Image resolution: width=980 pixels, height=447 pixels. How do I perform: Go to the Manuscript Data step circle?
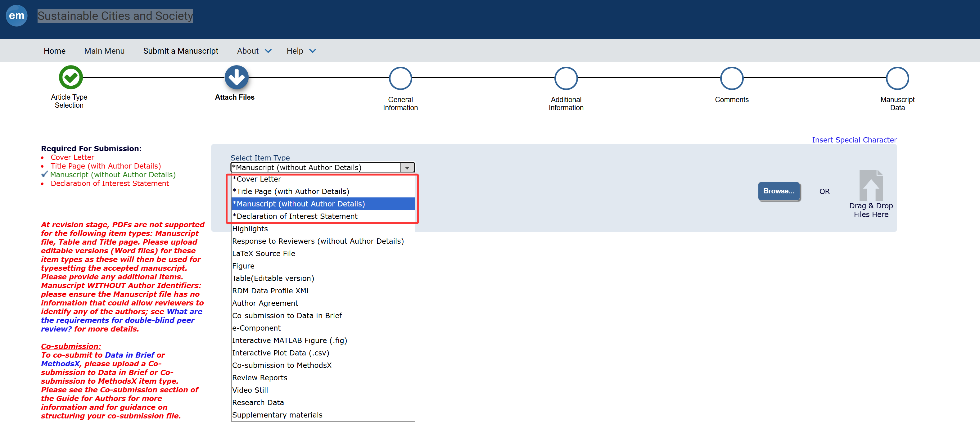(897, 78)
